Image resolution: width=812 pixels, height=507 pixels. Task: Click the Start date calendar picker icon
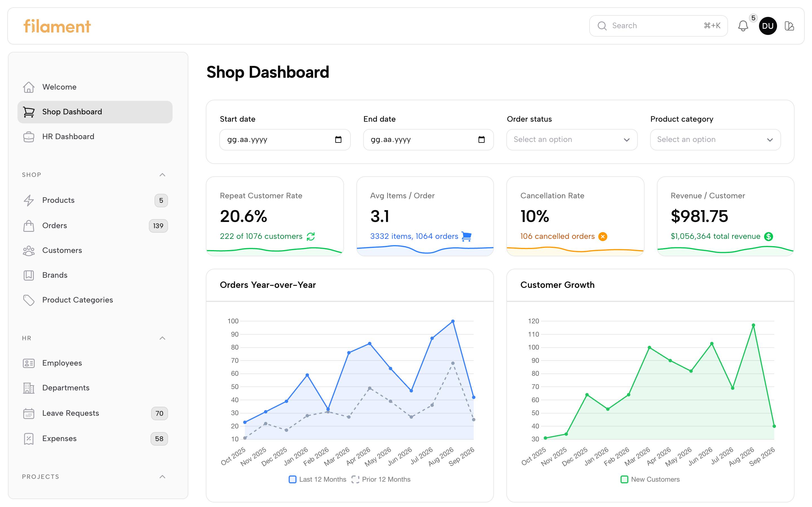pos(338,139)
